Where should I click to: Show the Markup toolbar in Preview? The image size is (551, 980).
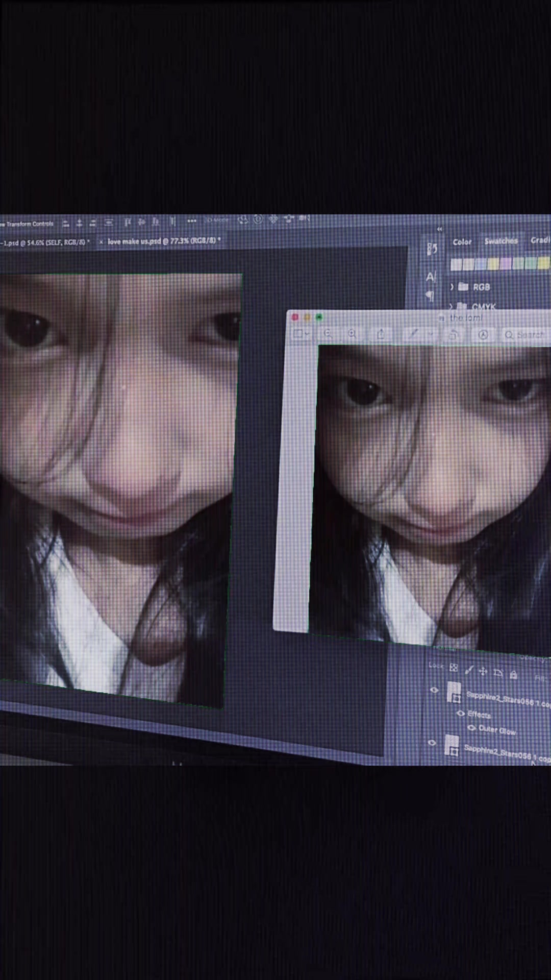click(483, 335)
